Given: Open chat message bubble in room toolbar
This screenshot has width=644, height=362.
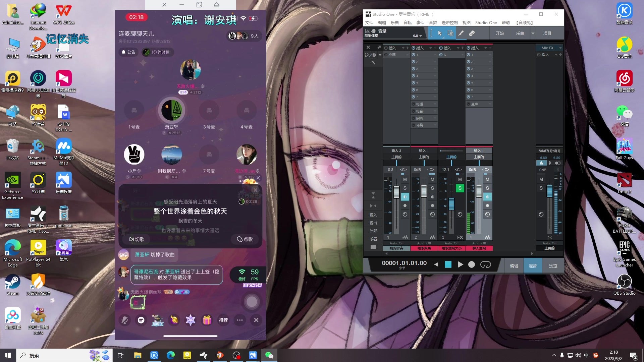Looking at the screenshot, I should pos(141,320).
